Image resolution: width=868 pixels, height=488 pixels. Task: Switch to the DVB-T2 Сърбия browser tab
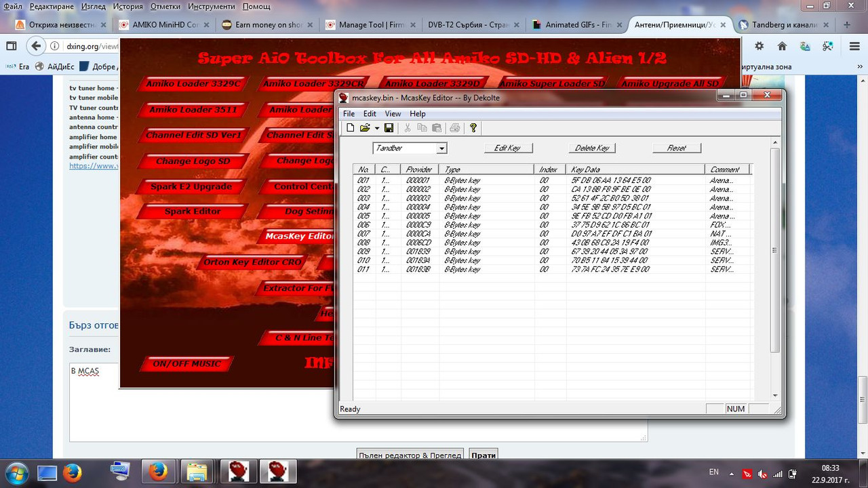pos(473,25)
